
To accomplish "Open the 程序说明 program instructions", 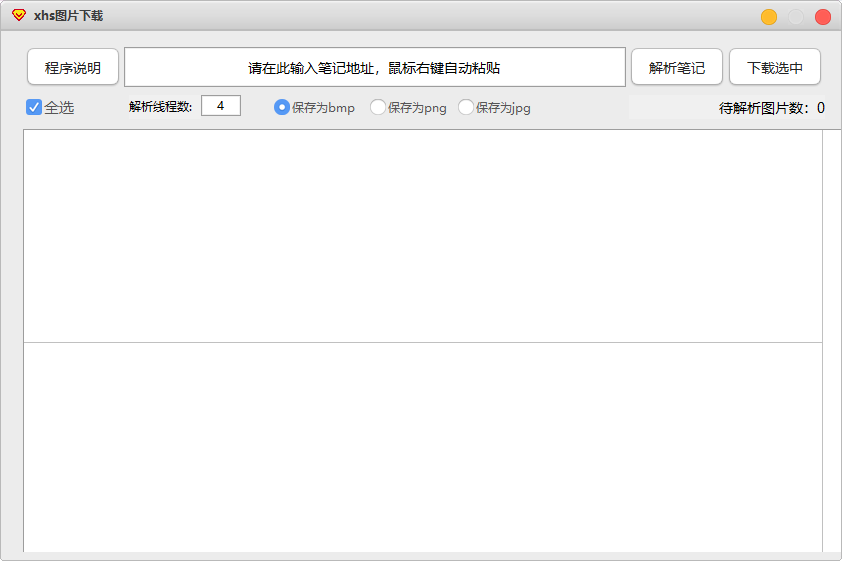I will coord(73,67).
